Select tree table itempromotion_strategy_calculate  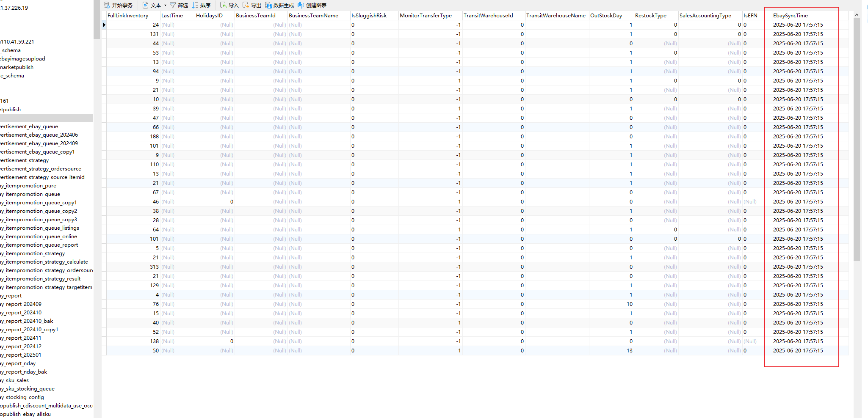click(44, 262)
